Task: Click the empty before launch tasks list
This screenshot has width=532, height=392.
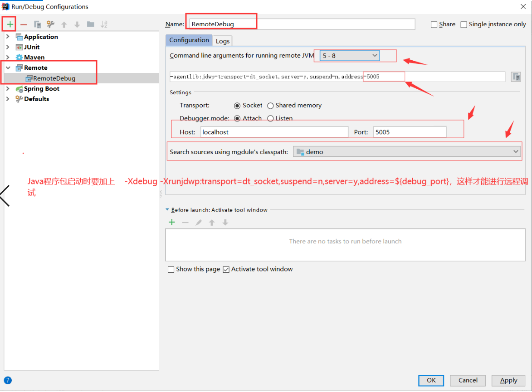Action: click(x=346, y=245)
